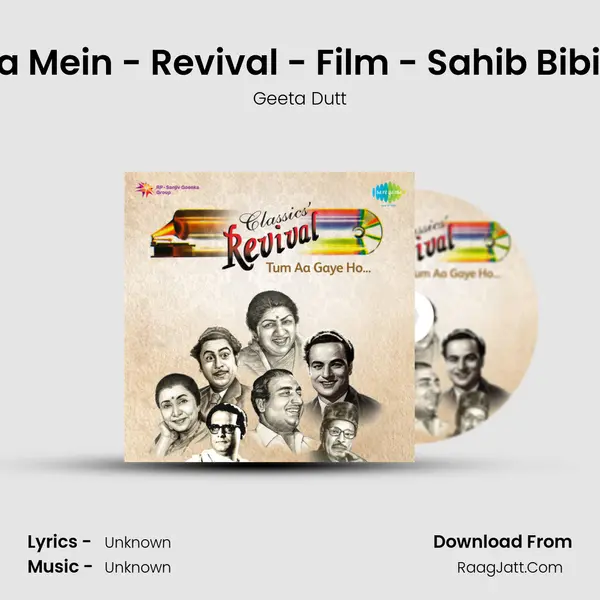Click the RaagJatt.Com link
Image resolution: width=600 pixels, height=600 pixels.
[510, 567]
